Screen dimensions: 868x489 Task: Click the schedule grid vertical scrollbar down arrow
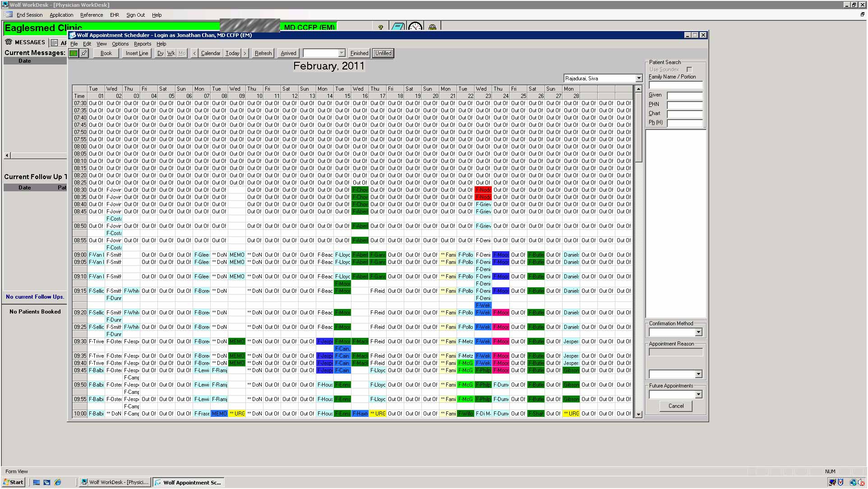(x=638, y=414)
